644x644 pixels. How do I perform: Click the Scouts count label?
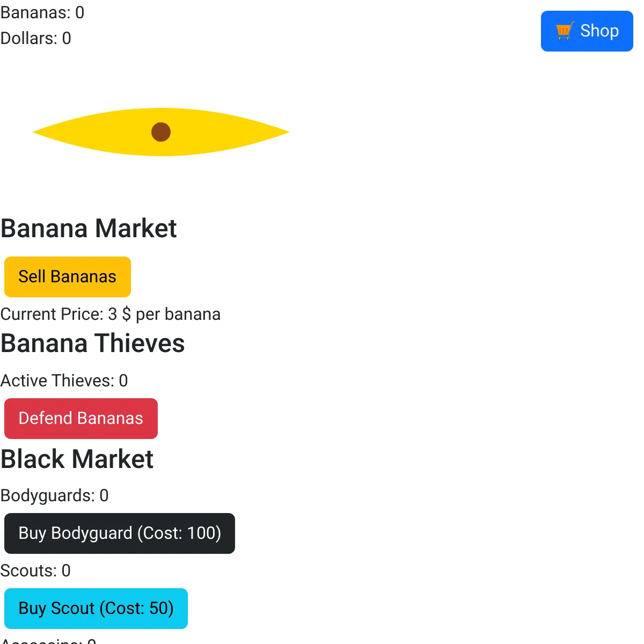(x=35, y=570)
